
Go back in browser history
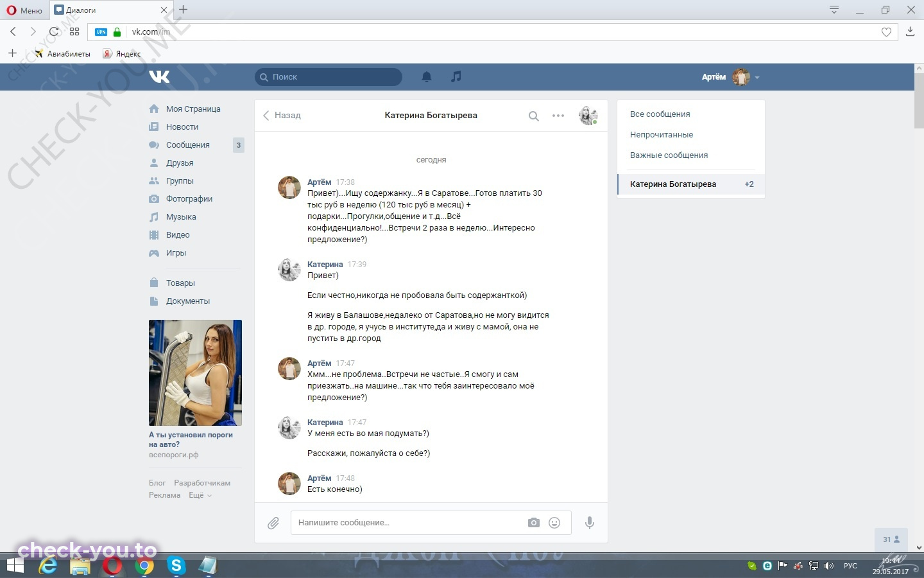pyautogui.click(x=13, y=31)
